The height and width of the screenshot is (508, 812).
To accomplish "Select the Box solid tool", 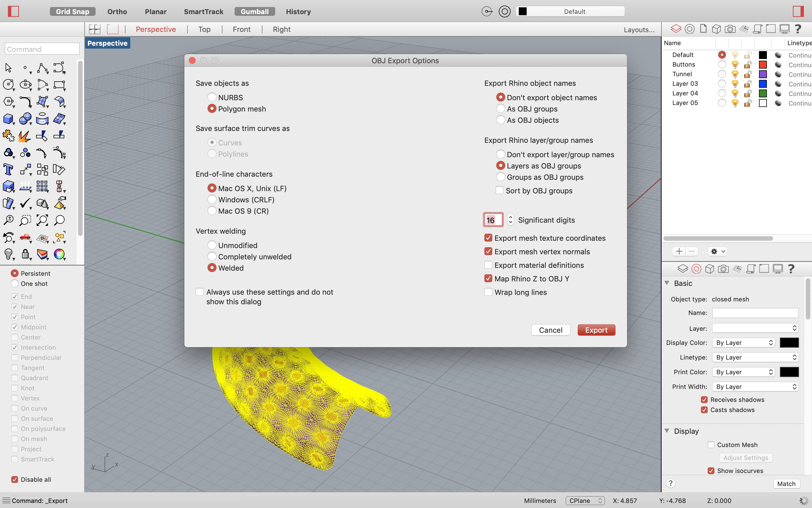I will (x=8, y=119).
